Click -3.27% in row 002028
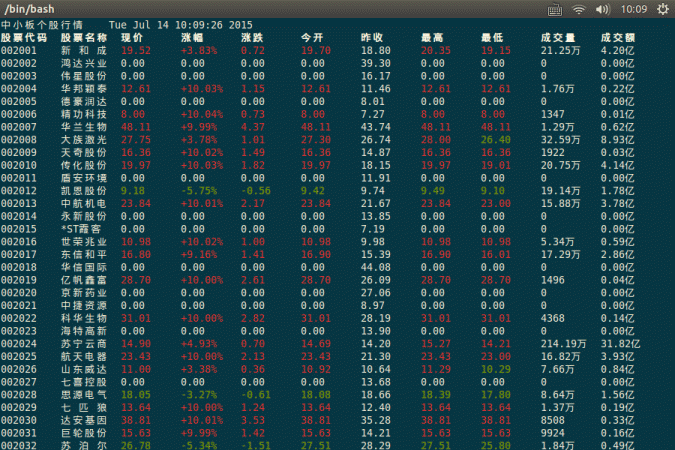 point(199,395)
